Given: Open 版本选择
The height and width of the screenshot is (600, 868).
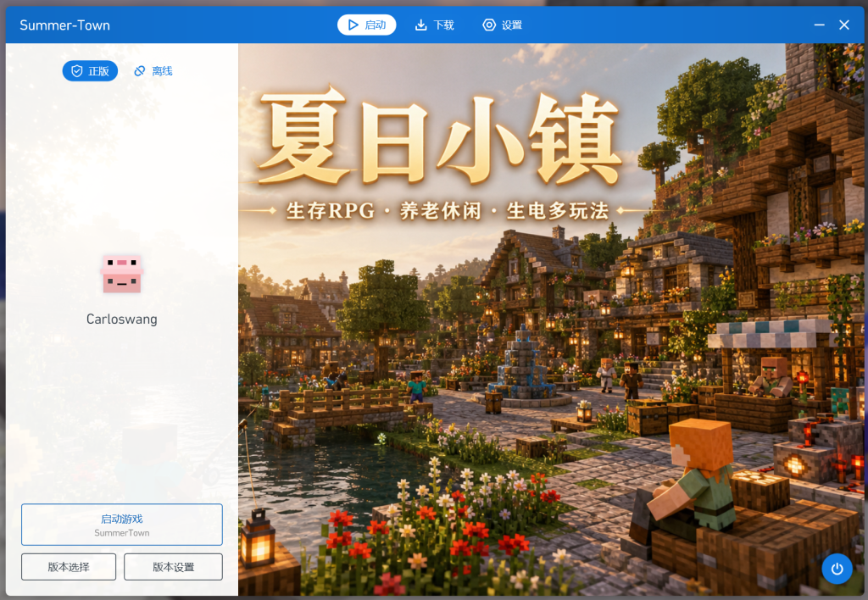Looking at the screenshot, I should 69,567.
